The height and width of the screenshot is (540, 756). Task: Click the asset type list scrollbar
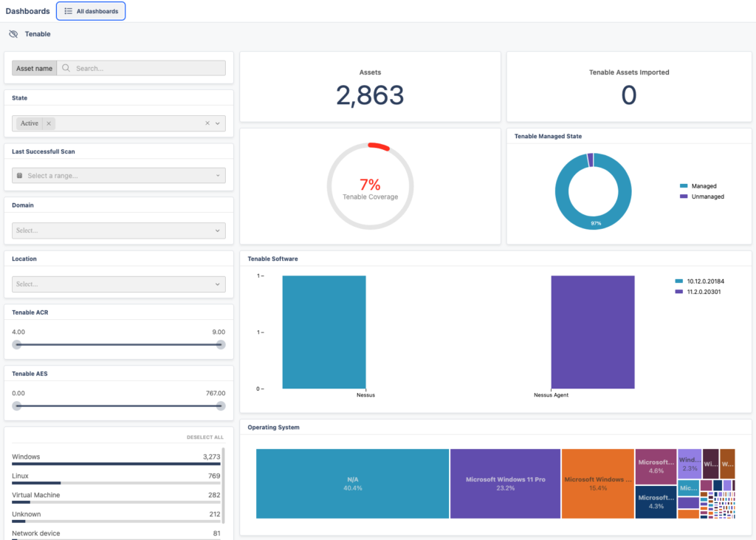coord(223,485)
